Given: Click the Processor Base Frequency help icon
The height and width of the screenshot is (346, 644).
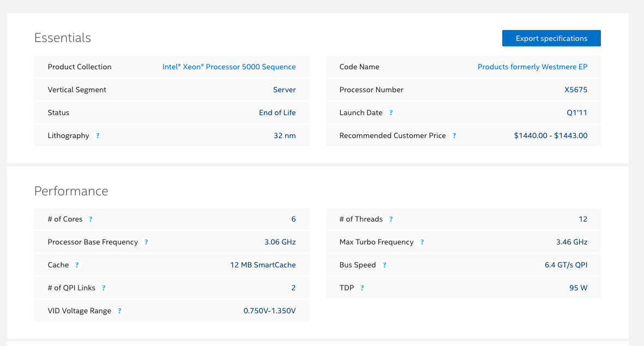Looking at the screenshot, I should pyautogui.click(x=146, y=242).
